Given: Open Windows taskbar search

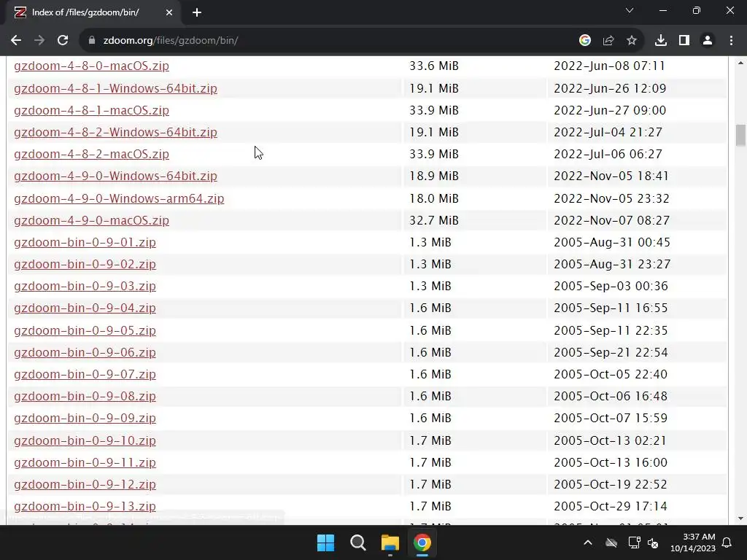Looking at the screenshot, I should point(357,542).
